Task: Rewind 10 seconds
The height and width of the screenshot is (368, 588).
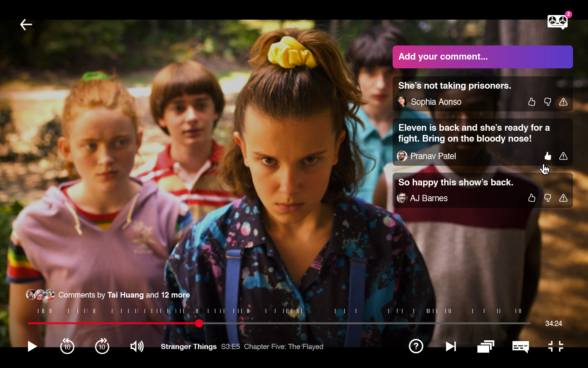Action: click(x=67, y=346)
